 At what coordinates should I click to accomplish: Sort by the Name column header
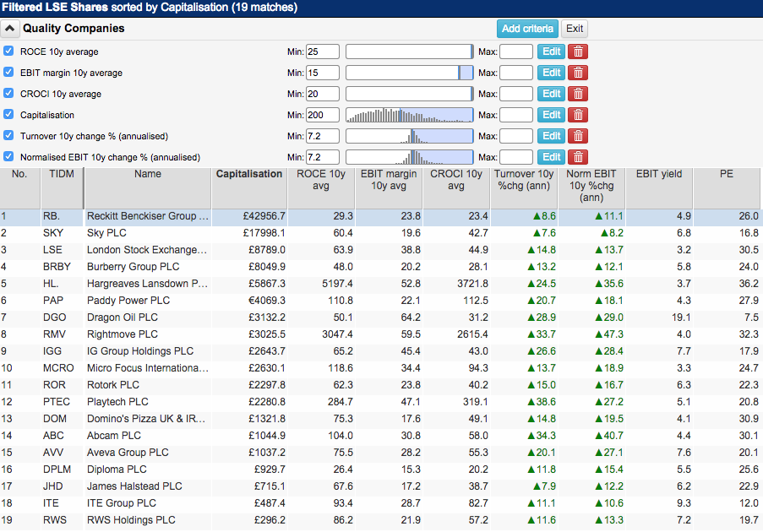(x=147, y=187)
